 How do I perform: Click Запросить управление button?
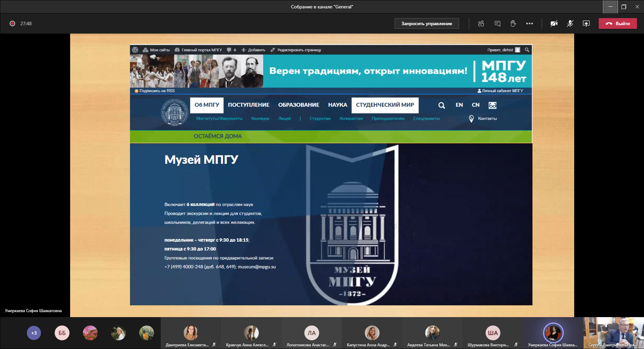(x=427, y=23)
